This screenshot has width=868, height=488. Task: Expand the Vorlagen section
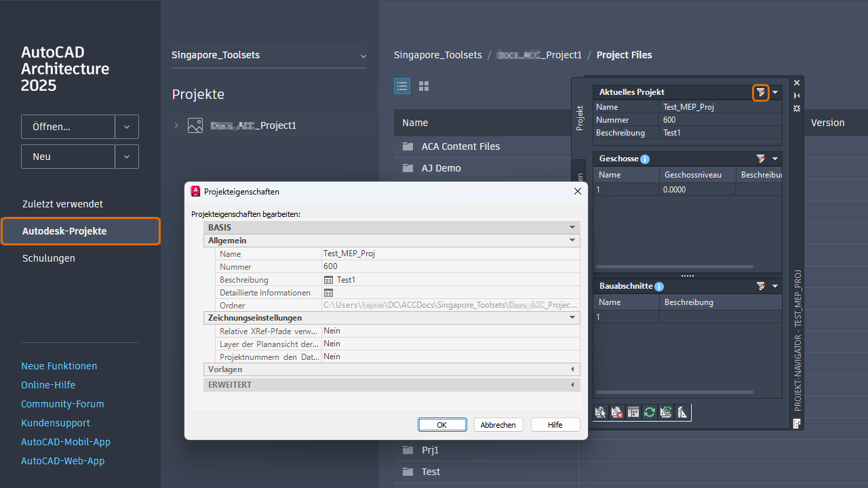point(572,369)
